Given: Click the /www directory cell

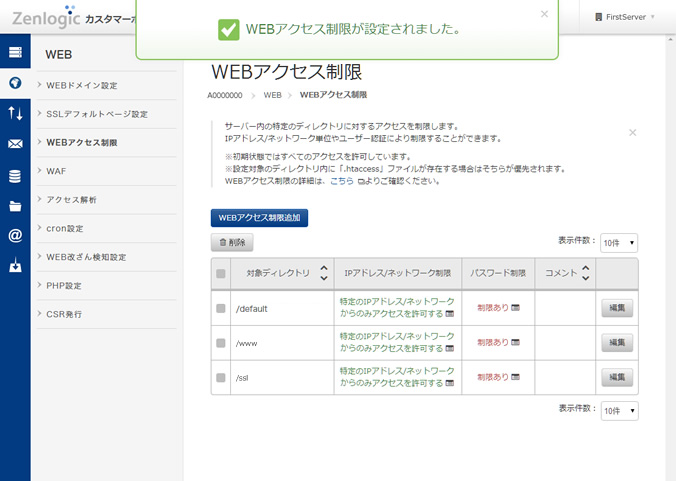Looking at the screenshot, I should [282, 343].
